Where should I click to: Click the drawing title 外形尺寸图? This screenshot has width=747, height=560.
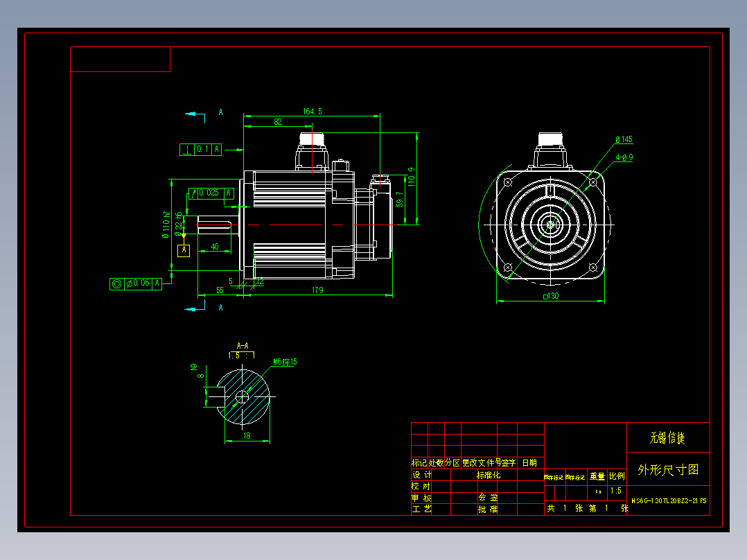pos(669,470)
